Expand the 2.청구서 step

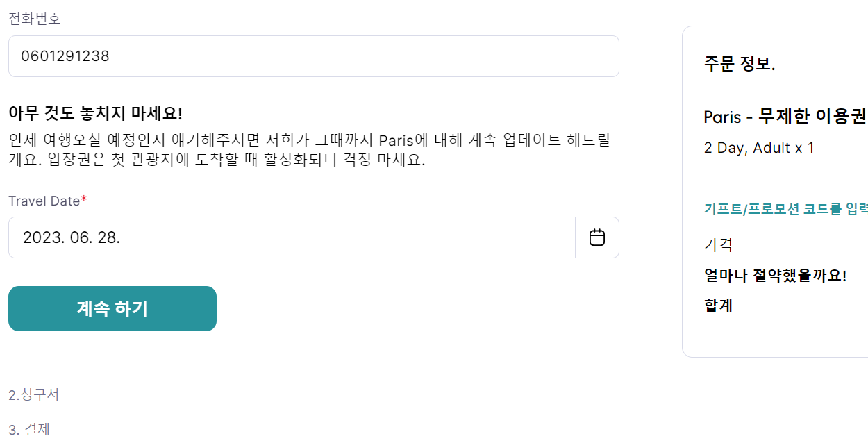point(34,395)
